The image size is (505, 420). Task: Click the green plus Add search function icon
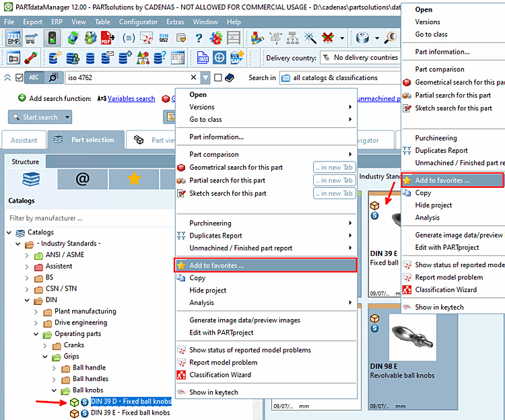click(x=22, y=98)
